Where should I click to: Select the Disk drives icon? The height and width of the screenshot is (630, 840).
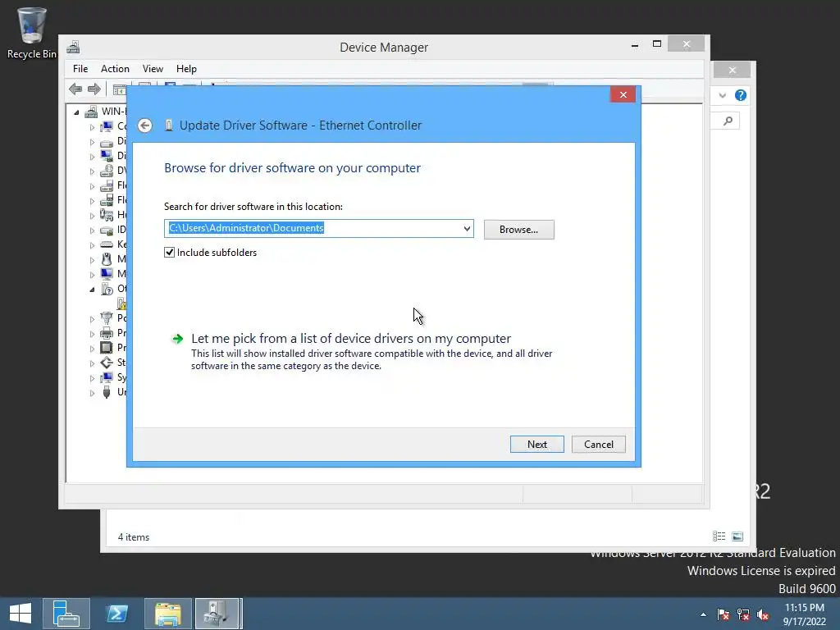(107, 142)
